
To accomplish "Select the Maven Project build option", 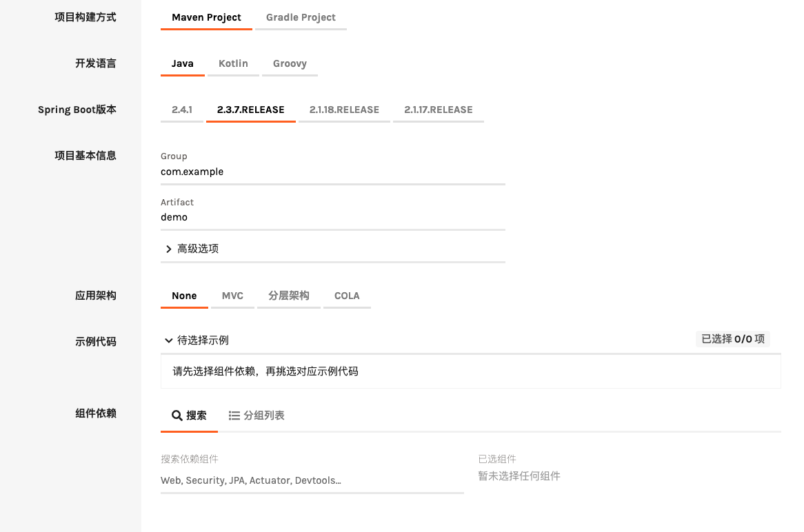I will 206,17.
